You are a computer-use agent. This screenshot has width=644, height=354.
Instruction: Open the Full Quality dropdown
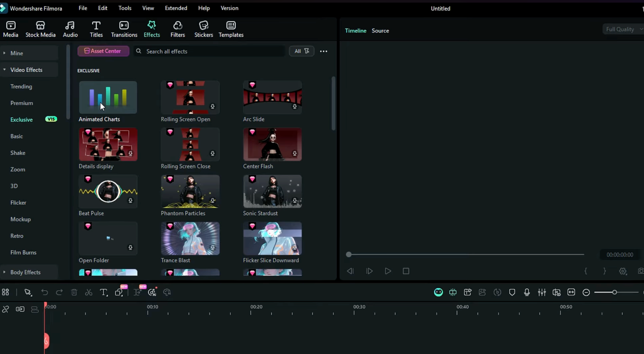coord(622,29)
